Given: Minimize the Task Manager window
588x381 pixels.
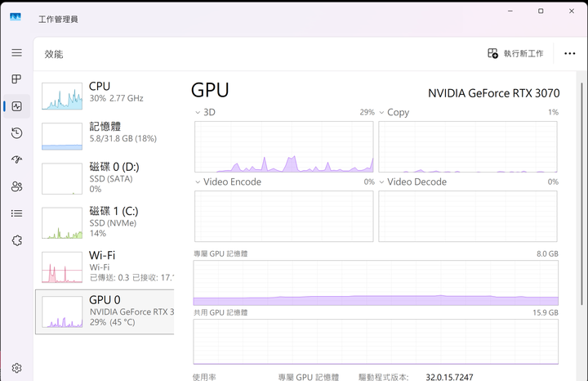Looking at the screenshot, I should point(510,11).
